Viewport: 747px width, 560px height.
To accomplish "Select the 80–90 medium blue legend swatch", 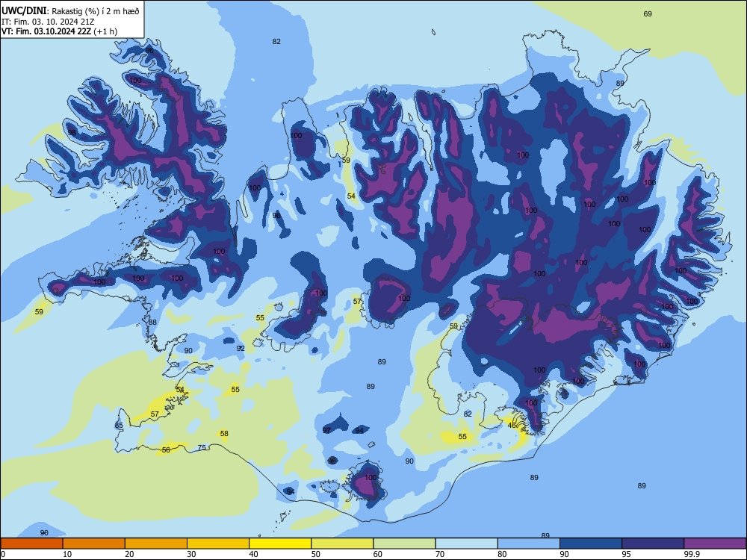I will [x=529, y=544].
